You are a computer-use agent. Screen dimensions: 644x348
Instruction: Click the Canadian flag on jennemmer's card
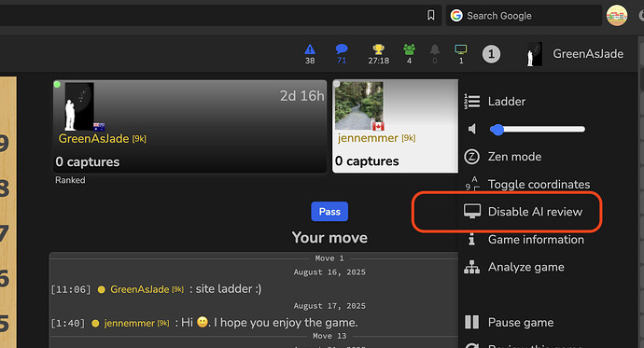tap(378, 126)
